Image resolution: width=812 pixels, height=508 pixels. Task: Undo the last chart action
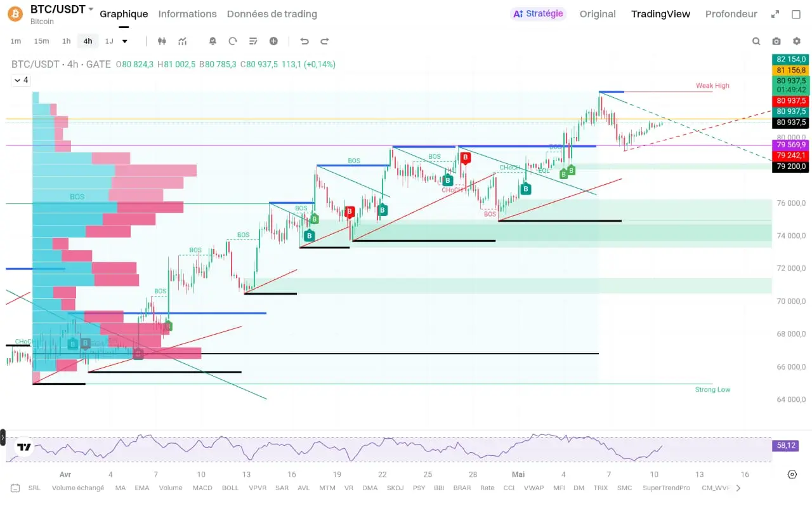[x=304, y=41]
